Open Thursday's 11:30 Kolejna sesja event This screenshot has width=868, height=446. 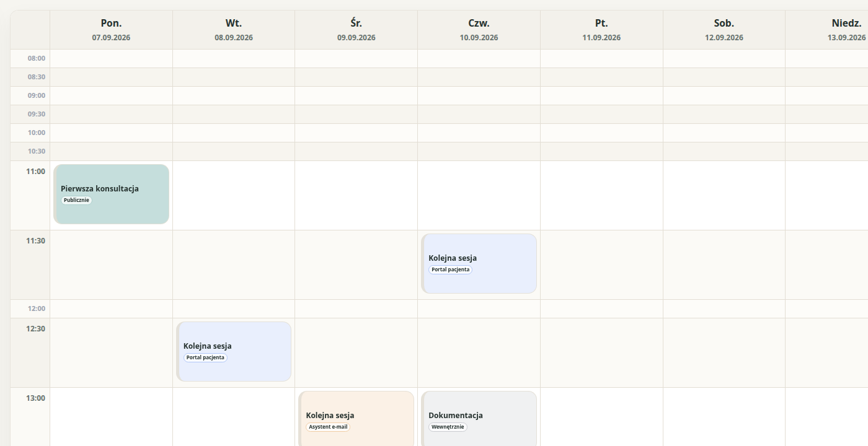[479, 263]
